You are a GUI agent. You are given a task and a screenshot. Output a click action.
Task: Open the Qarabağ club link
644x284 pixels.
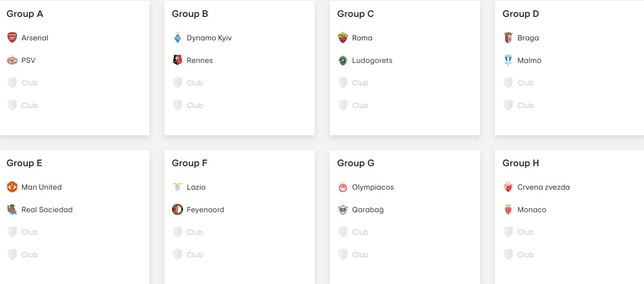361,209
